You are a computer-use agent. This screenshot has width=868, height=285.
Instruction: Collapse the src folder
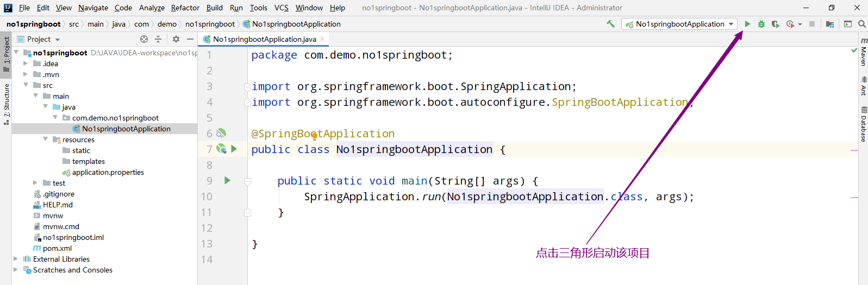(x=26, y=85)
